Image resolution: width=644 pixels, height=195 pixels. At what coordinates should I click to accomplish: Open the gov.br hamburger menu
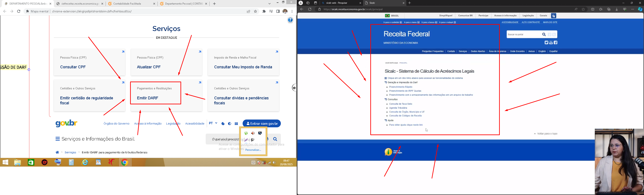tap(58, 139)
